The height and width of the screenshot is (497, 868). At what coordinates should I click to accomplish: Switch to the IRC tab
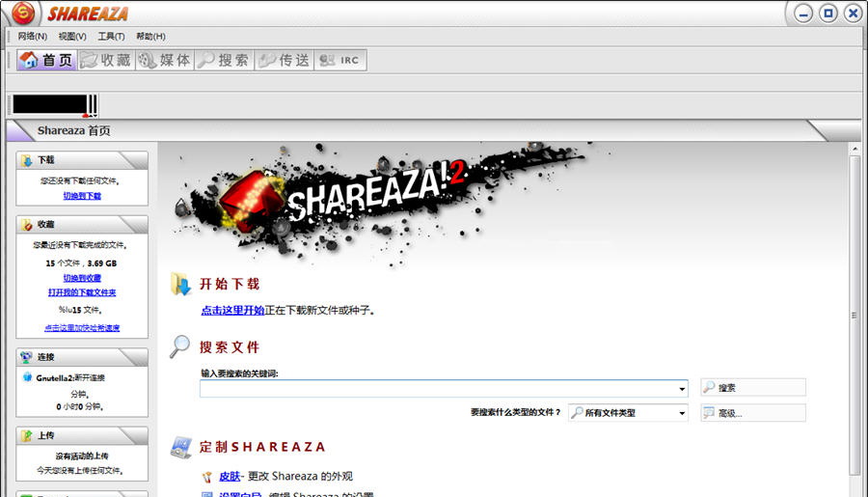[x=339, y=60]
